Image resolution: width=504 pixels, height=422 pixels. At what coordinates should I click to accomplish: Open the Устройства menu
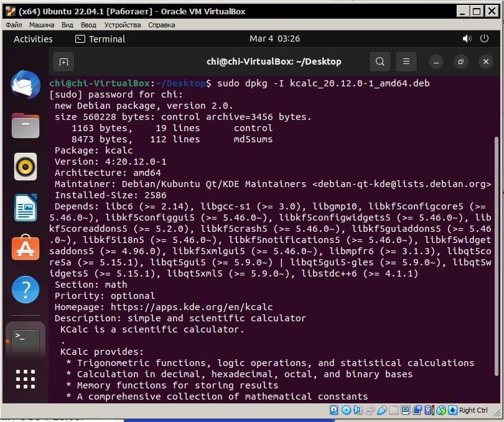[123, 25]
